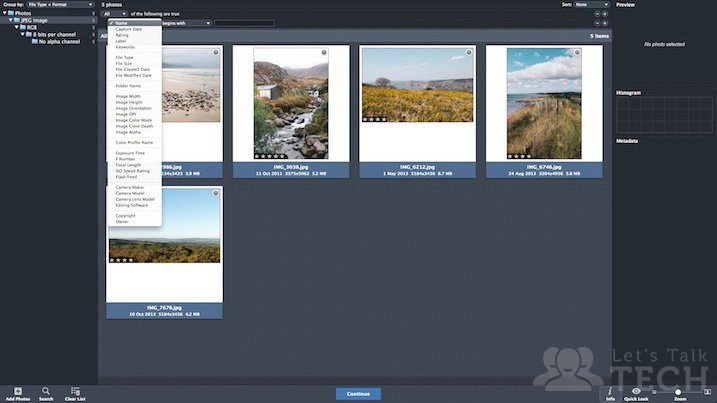Screen dimensions: 717x403
Task: Open the 'begins with' condition dropdown
Action: pyautogui.click(x=186, y=23)
